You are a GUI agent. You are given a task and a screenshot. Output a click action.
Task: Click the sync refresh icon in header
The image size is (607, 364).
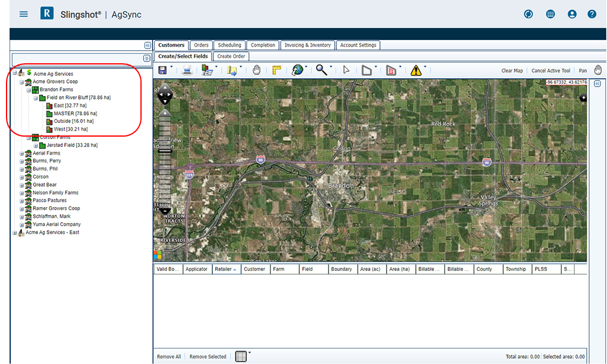tap(528, 14)
